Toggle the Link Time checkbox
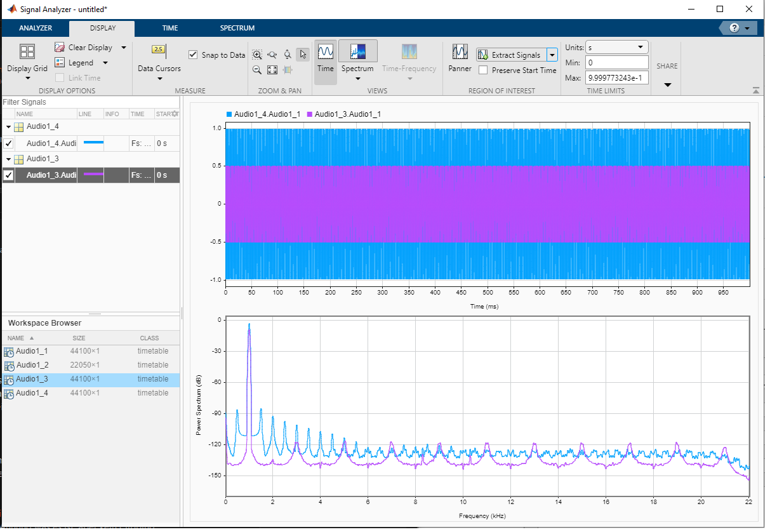The width and height of the screenshot is (770, 532). 60,77
